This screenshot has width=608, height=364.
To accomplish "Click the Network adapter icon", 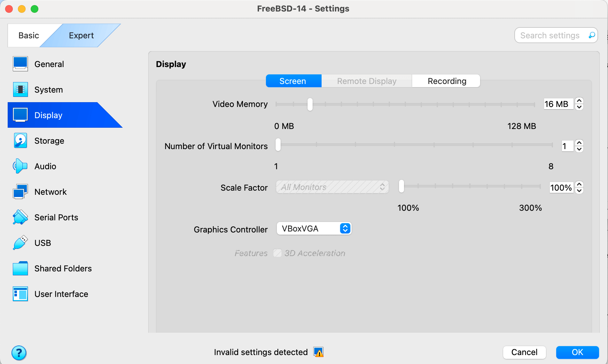I will pos(20,192).
